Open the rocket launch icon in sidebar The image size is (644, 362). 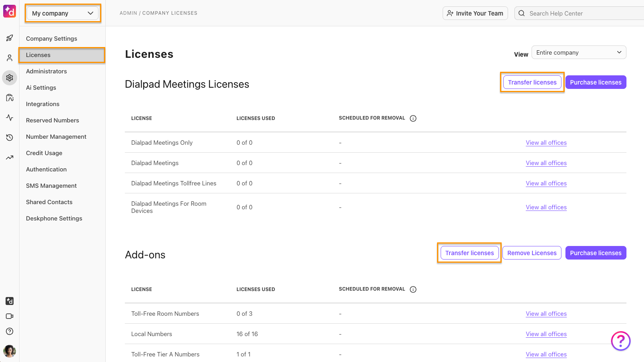(x=10, y=38)
